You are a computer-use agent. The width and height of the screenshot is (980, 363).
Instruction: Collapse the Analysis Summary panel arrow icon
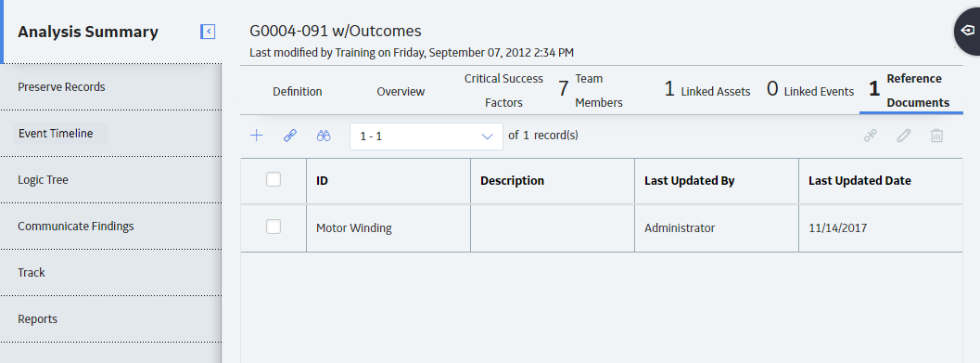pyautogui.click(x=208, y=32)
